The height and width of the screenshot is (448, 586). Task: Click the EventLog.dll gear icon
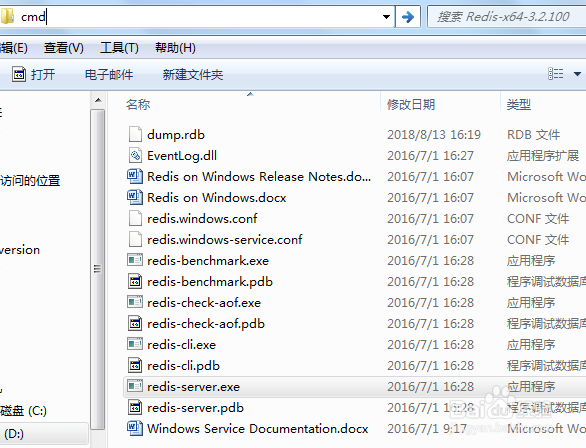coord(135,155)
